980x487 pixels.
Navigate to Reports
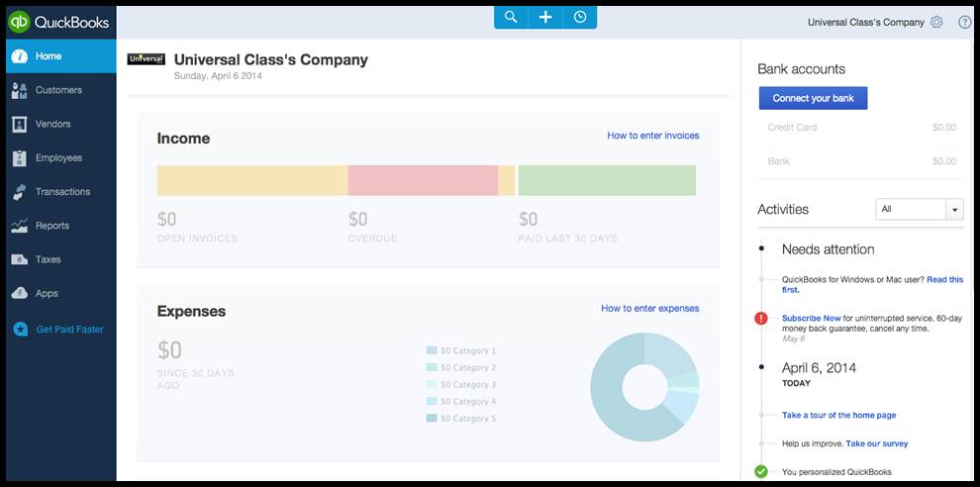[61, 226]
